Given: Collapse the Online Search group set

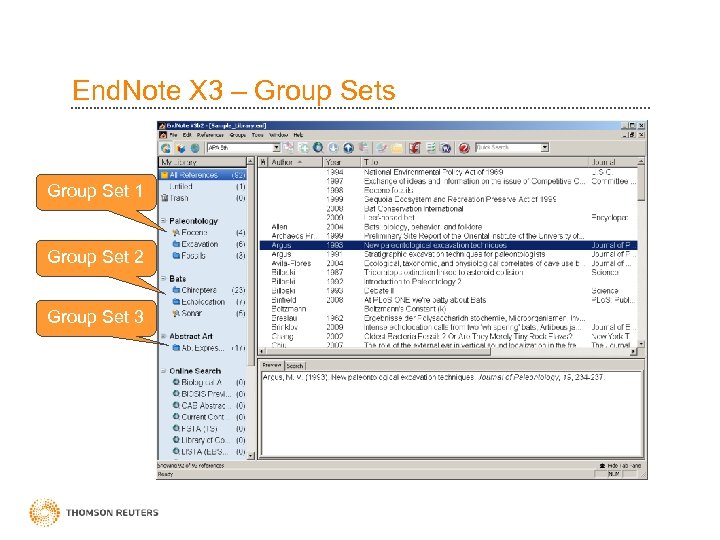Looking at the screenshot, I should [163, 371].
